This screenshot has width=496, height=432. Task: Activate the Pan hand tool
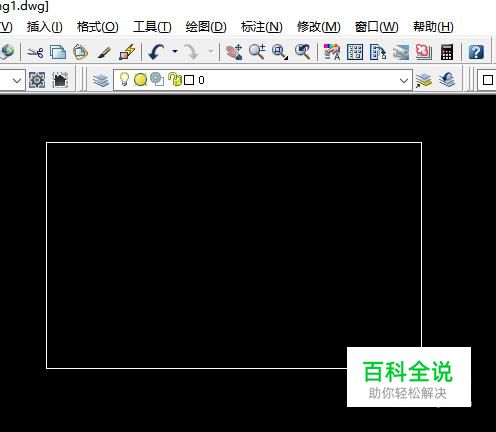pyautogui.click(x=234, y=52)
